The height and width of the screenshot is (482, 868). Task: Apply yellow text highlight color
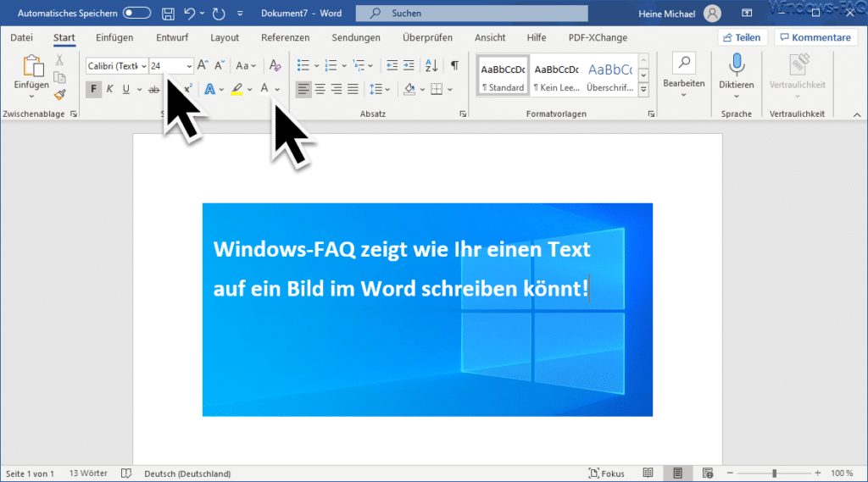(x=237, y=89)
